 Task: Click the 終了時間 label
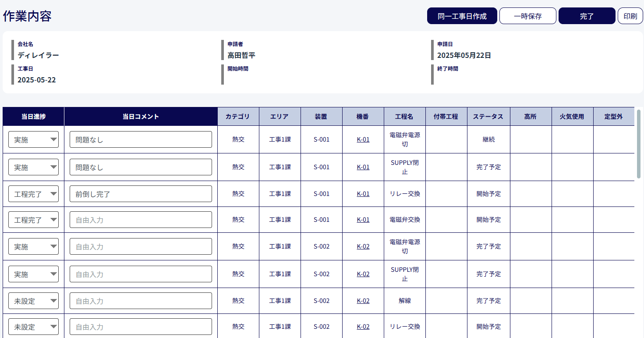448,69
